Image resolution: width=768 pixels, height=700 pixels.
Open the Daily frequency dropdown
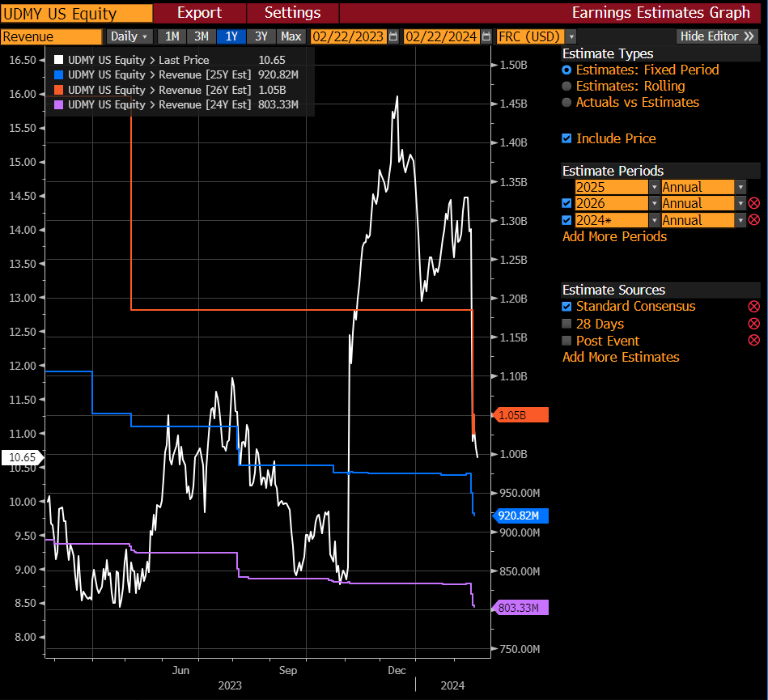pyautogui.click(x=129, y=36)
